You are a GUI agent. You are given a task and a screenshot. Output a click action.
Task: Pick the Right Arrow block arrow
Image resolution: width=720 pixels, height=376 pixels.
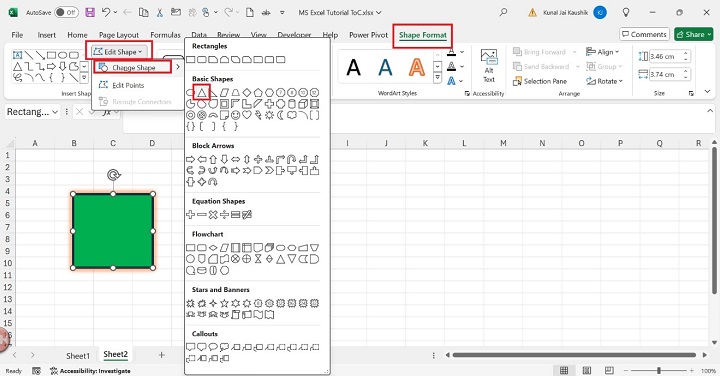[x=191, y=160]
